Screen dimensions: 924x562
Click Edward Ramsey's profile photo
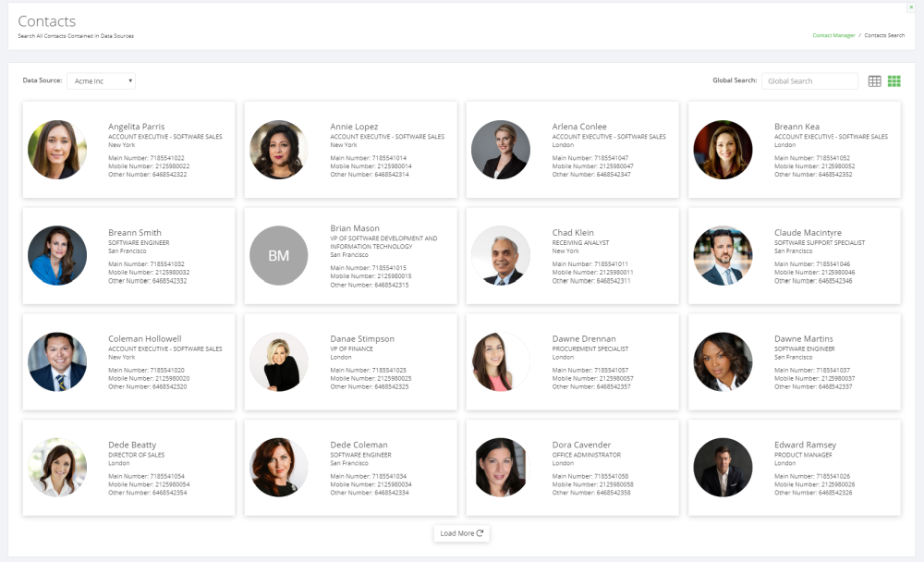723,468
